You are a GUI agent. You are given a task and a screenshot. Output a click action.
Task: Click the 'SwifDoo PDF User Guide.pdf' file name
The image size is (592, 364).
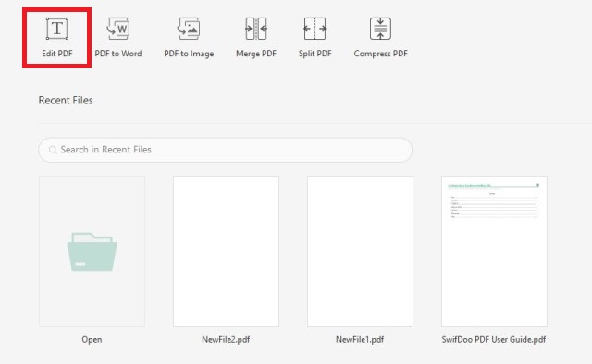(494, 339)
